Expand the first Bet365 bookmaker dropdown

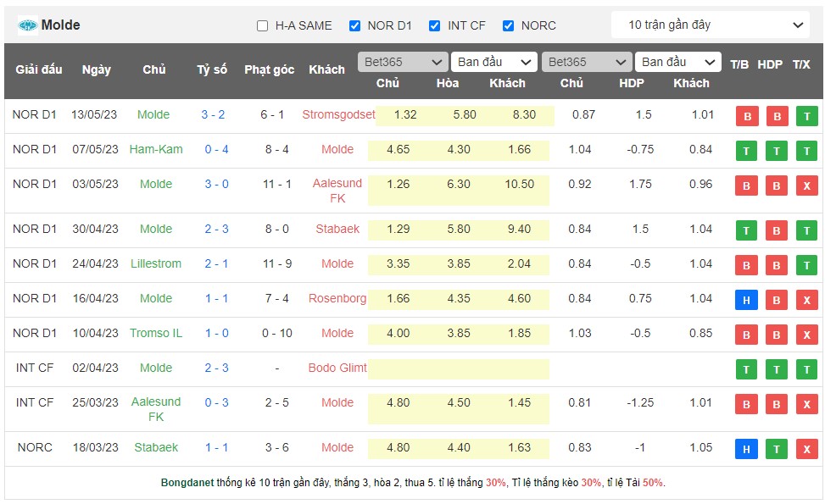click(x=403, y=62)
